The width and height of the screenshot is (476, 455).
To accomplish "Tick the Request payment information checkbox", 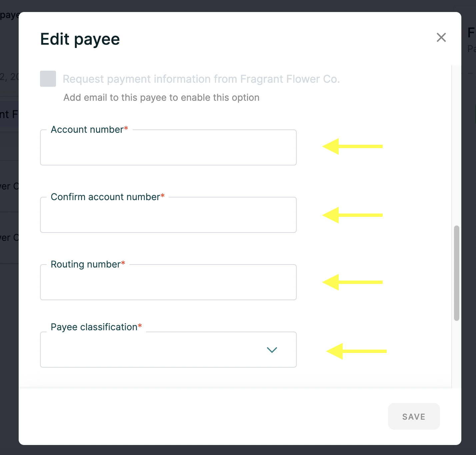I will point(48,79).
